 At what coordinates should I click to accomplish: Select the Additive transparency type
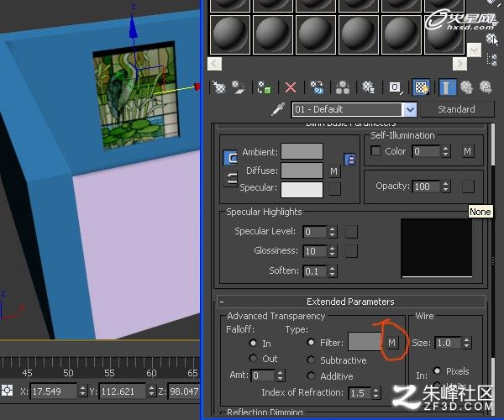pyautogui.click(x=311, y=375)
